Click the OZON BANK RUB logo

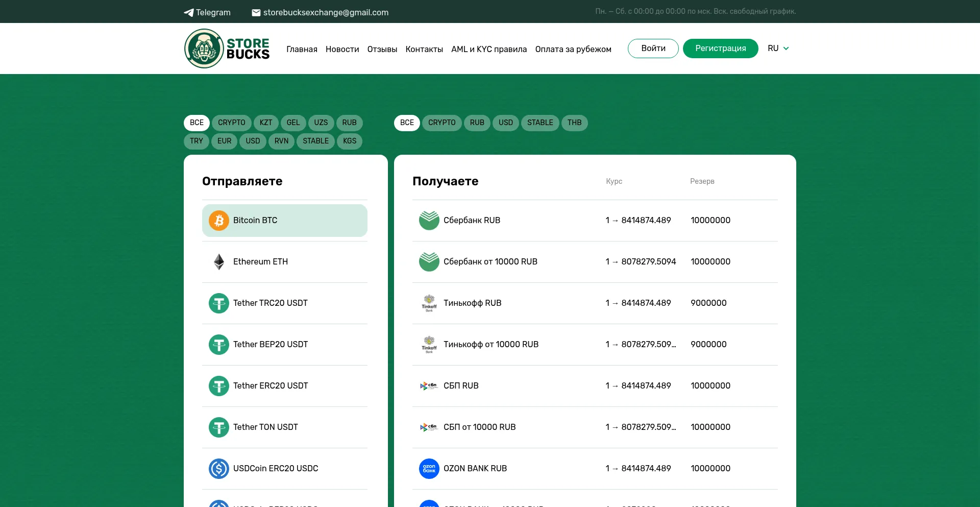(429, 469)
